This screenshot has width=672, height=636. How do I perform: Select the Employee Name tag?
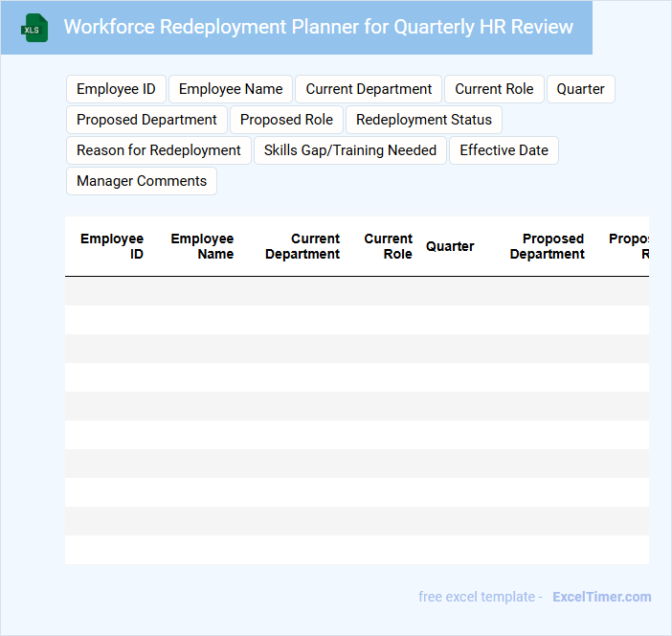[231, 89]
